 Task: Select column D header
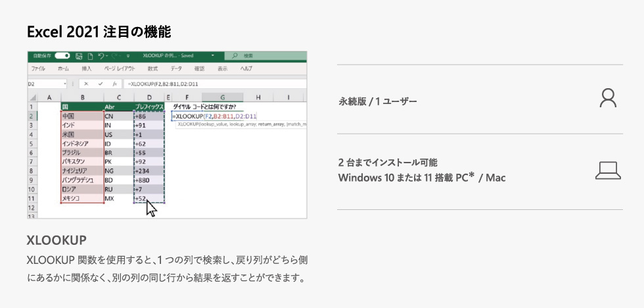[x=149, y=97]
